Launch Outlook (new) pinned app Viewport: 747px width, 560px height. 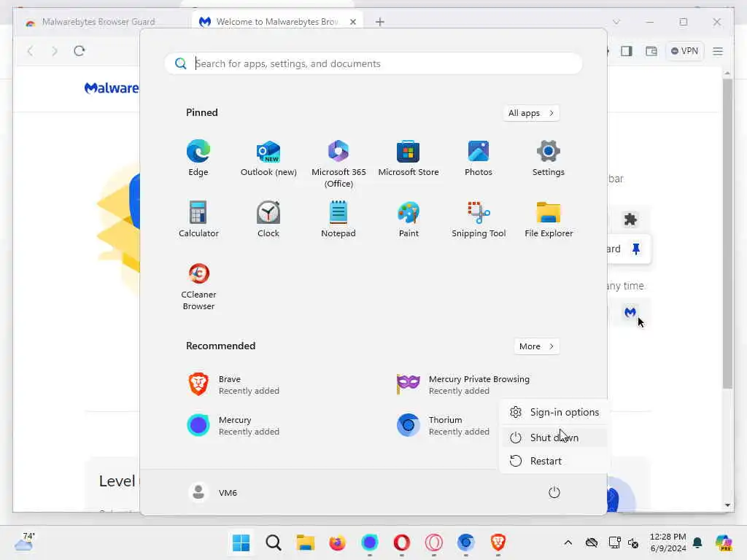click(x=268, y=158)
